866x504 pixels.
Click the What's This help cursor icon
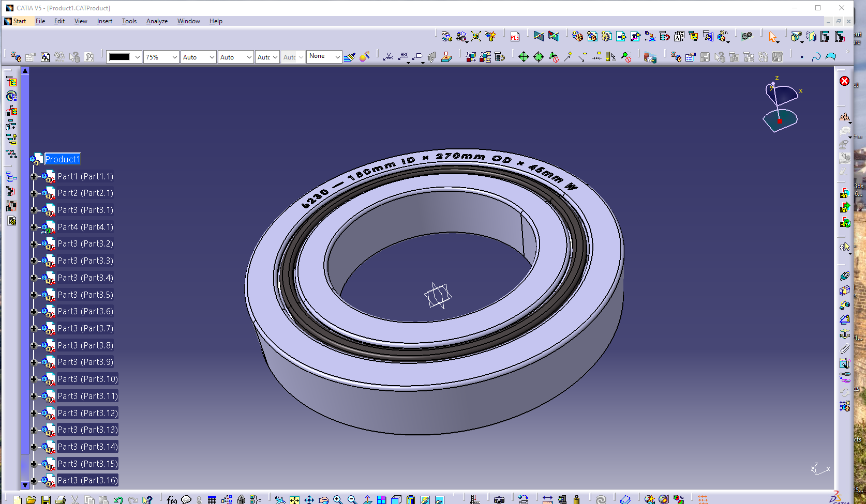[147, 500]
